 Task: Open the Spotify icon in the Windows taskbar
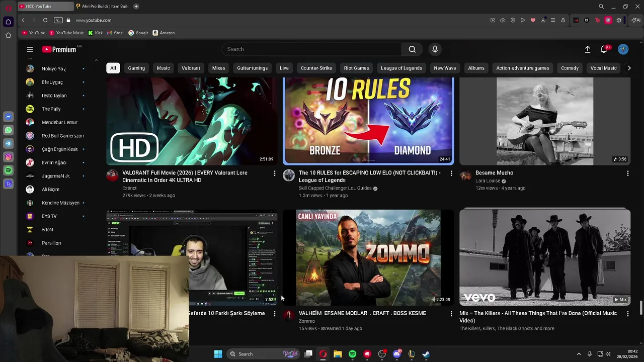(x=352, y=354)
